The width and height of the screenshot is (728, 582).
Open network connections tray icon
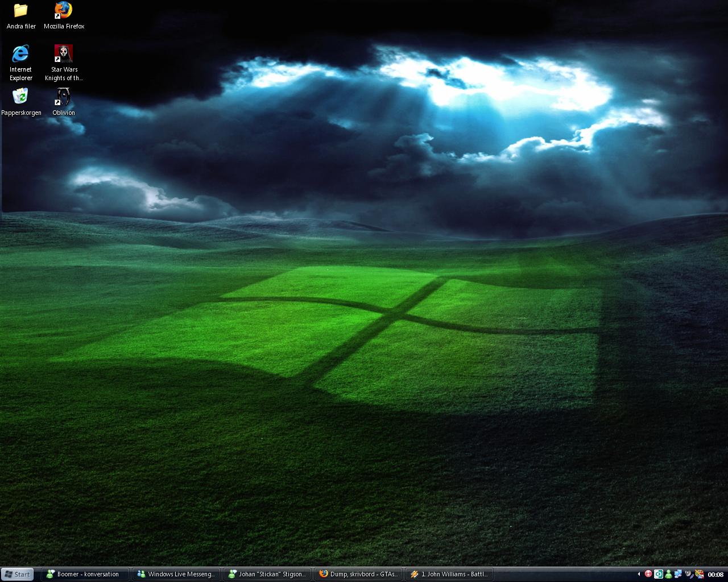click(x=678, y=574)
